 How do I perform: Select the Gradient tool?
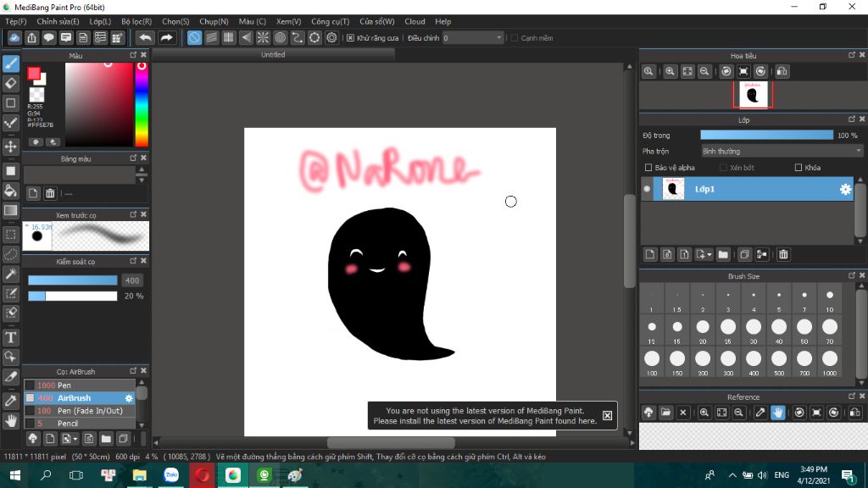[10, 210]
